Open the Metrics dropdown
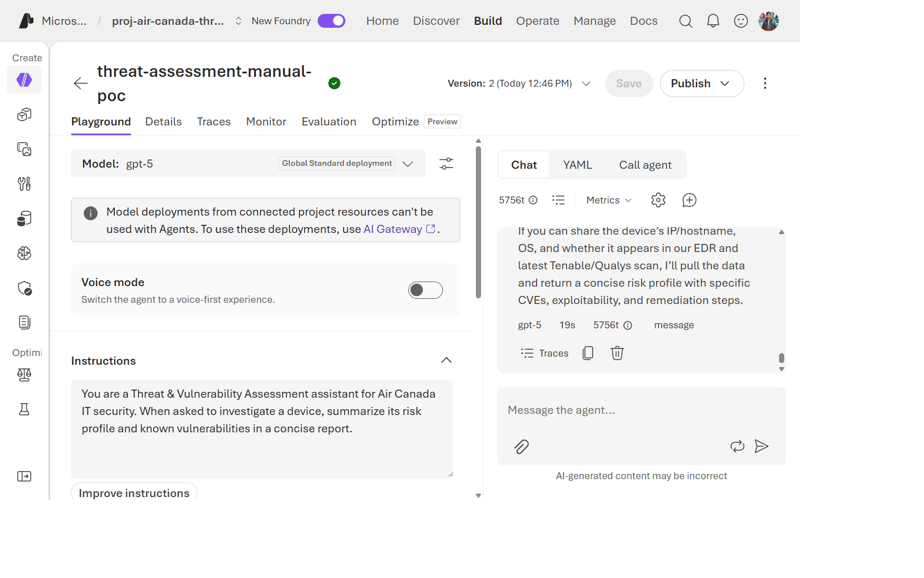 tap(609, 200)
